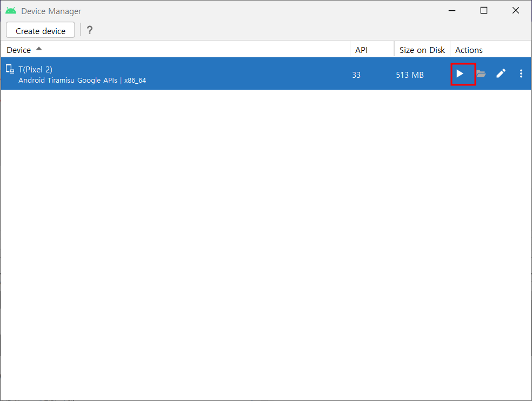
Task: Click the Actions column header
Action: click(x=490, y=50)
